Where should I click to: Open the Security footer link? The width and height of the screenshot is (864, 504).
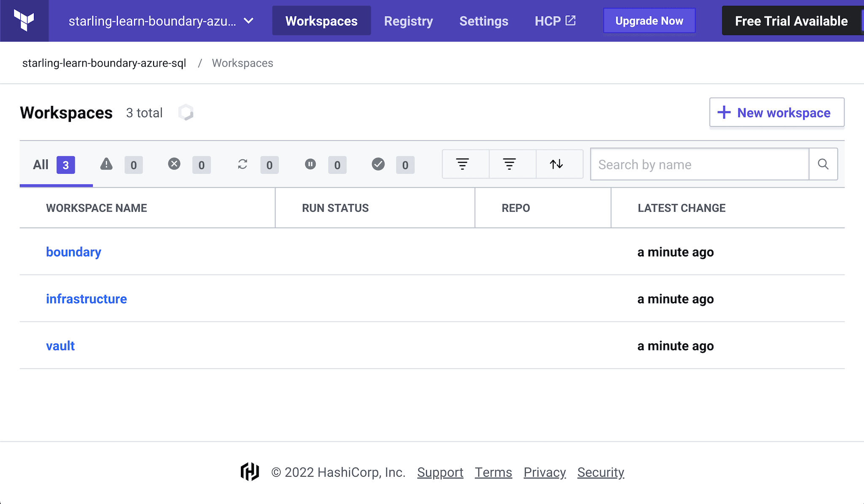point(601,472)
